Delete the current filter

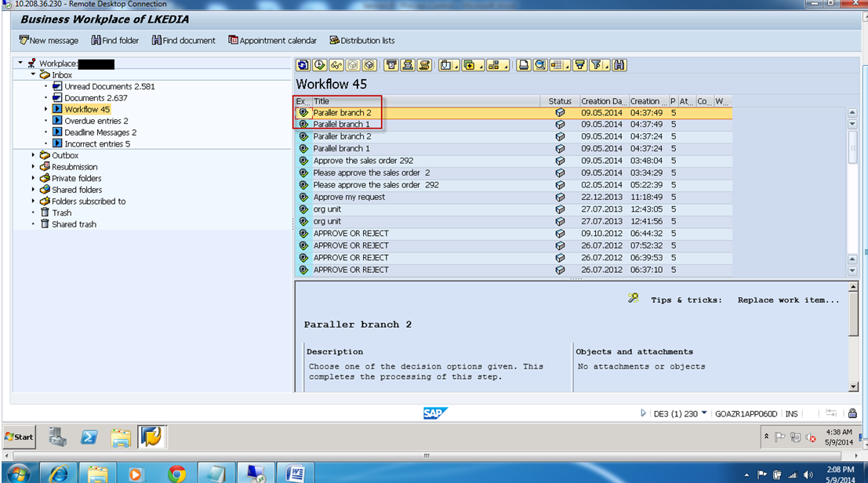[x=597, y=65]
